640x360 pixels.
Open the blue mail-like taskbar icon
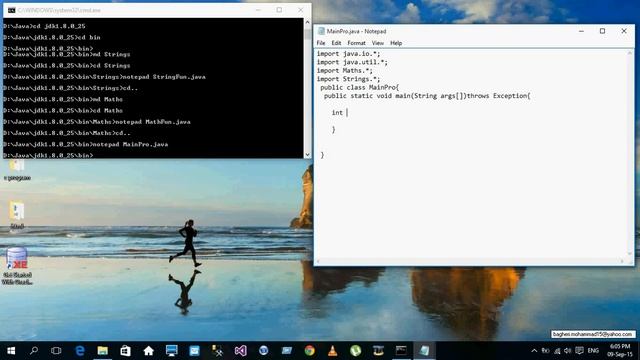pyautogui.click(x=194, y=351)
